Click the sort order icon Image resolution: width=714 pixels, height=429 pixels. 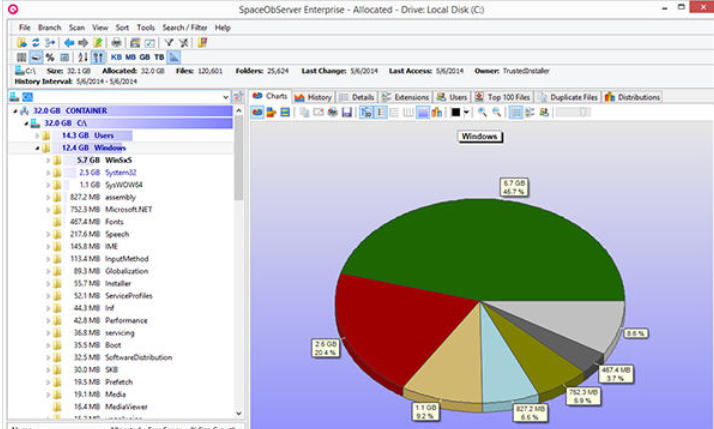pos(82,57)
